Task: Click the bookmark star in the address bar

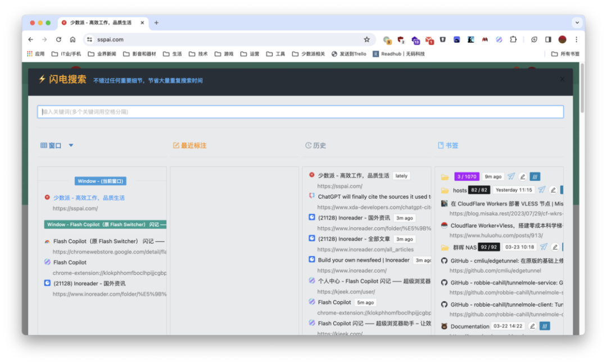Action: [366, 39]
